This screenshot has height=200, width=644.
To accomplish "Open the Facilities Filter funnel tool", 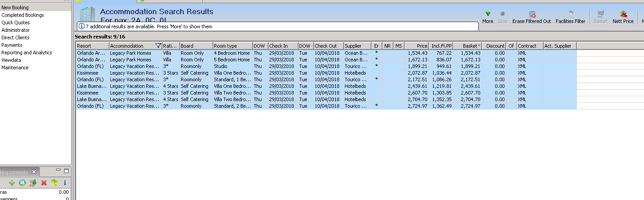I will click(570, 17).
